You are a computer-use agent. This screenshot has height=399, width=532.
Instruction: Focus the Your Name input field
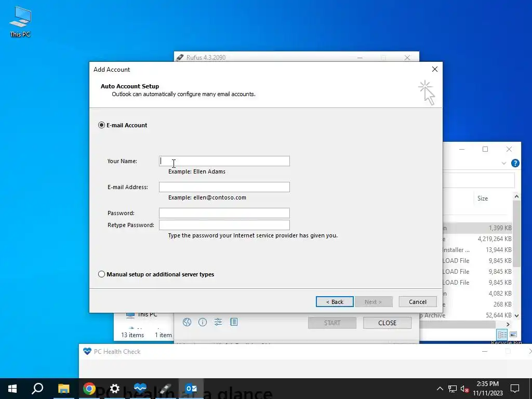pos(224,161)
